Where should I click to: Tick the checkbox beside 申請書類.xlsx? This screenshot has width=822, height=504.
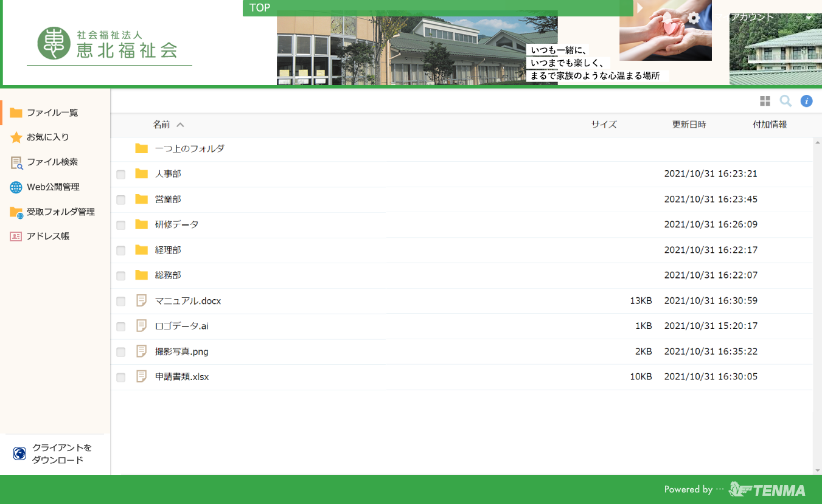tap(121, 378)
